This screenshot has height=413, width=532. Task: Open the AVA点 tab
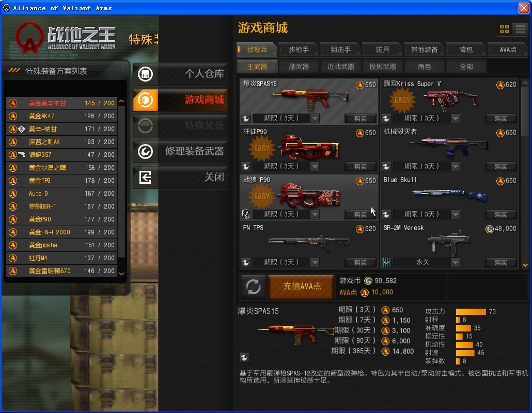(x=508, y=50)
